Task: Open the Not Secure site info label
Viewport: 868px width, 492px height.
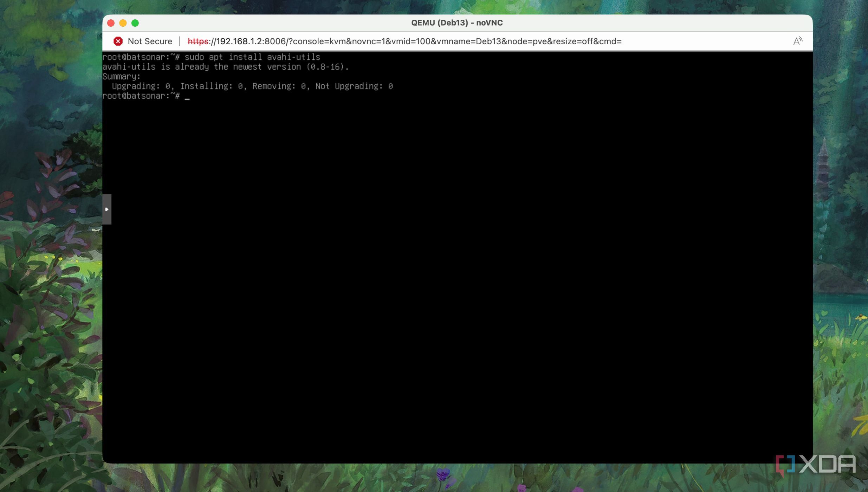Action: [x=150, y=41]
